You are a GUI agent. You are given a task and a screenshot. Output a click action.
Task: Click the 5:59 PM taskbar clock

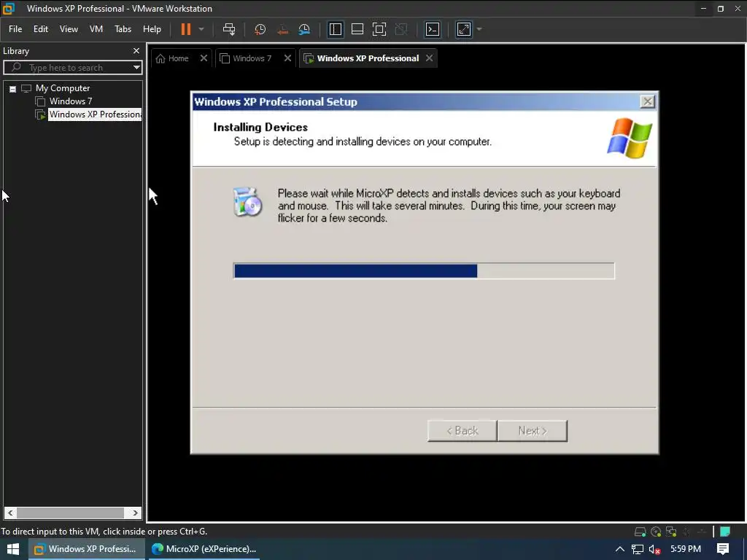[x=686, y=549]
